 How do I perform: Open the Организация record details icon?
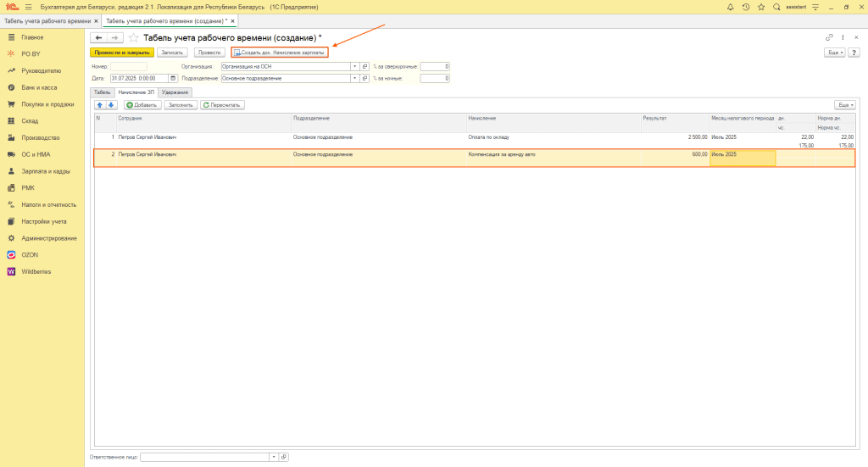[x=364, y=66]
